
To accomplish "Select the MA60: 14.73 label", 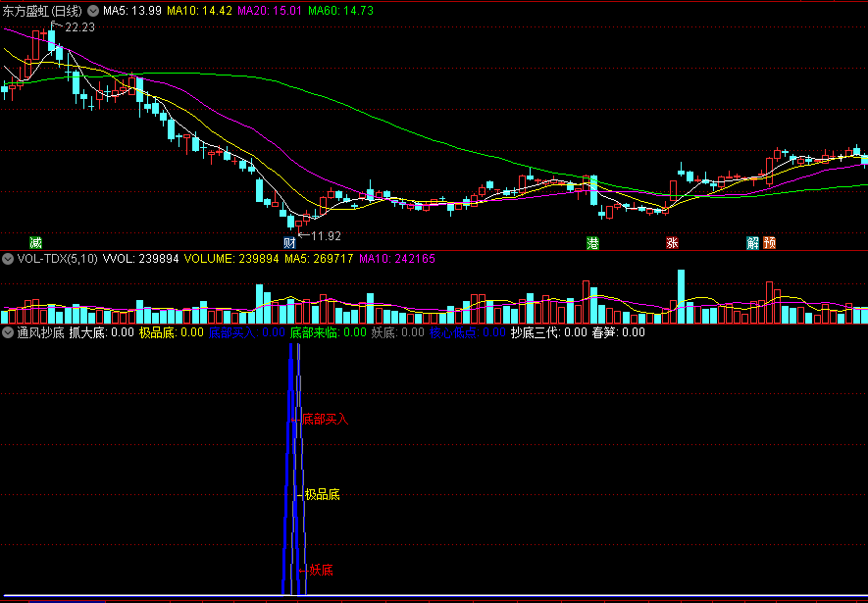I will click(340, 11).
